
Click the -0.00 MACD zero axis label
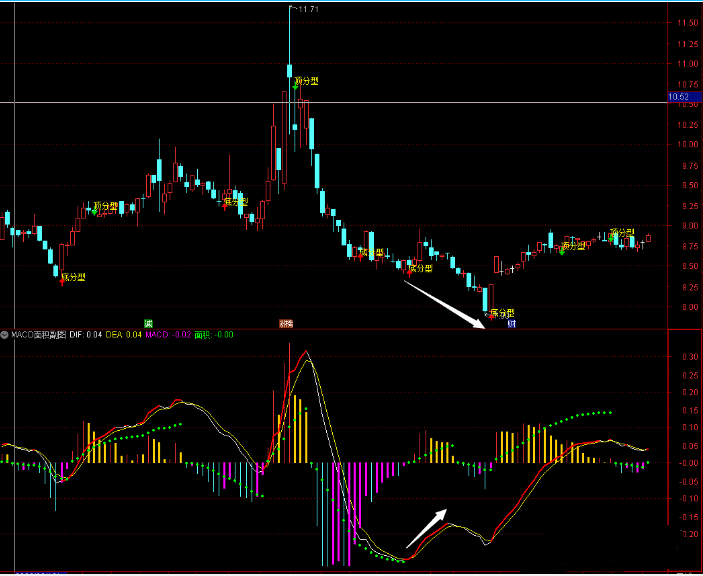689,463
